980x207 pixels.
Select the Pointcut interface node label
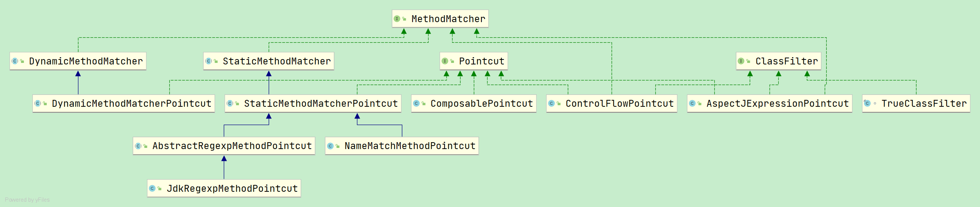[481, 61]
